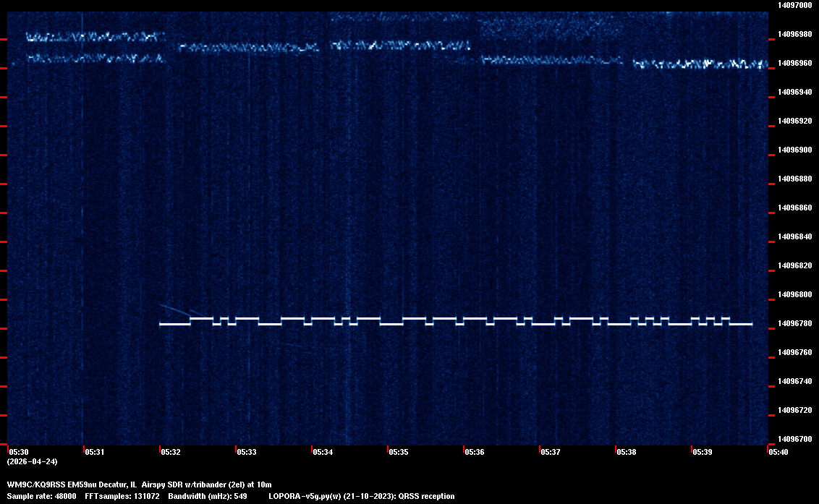Screen dimensions: 819x504
Task: Select the 14096960 frequency scale label
Action: click(x=794, y=63)
